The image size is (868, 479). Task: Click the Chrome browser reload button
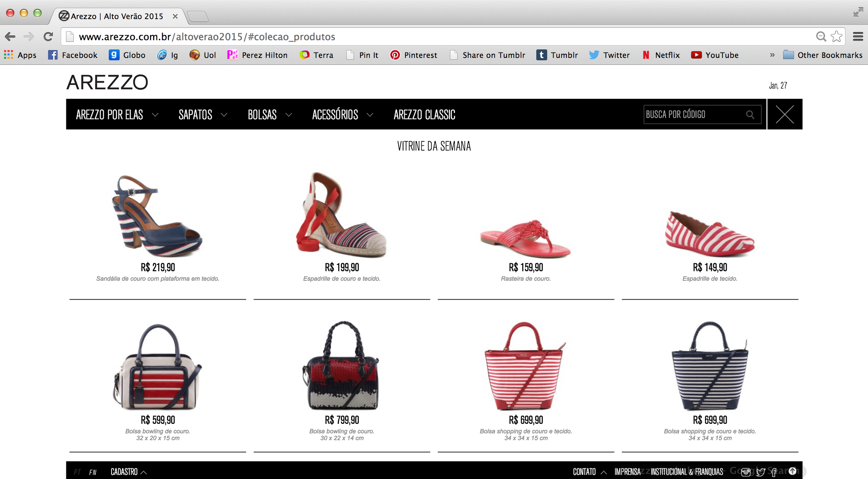(x=48, y=36)
